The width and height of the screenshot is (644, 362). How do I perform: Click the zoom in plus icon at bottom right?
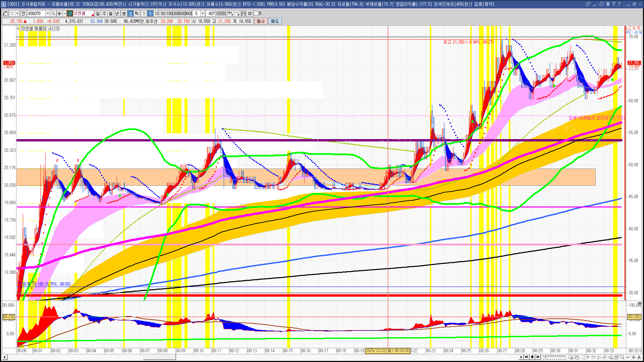(633, 357)
